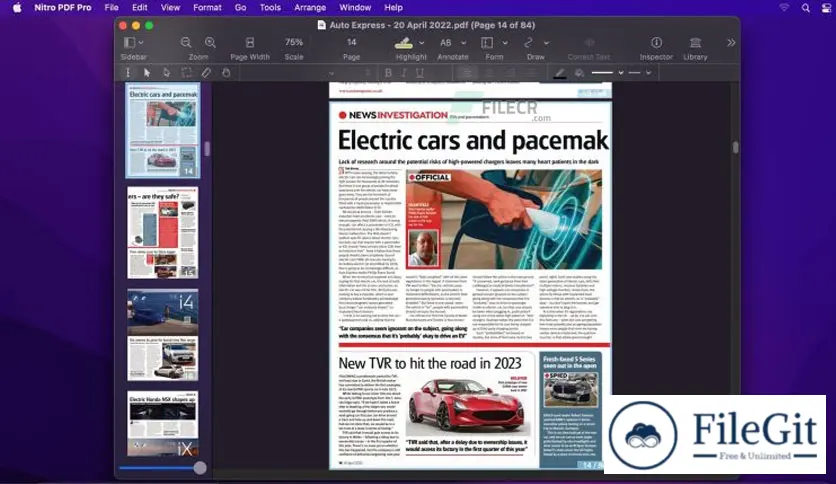
Task: Show more toolbar items via double chevron
Action: pyautogui.click(x=731, y=43)
